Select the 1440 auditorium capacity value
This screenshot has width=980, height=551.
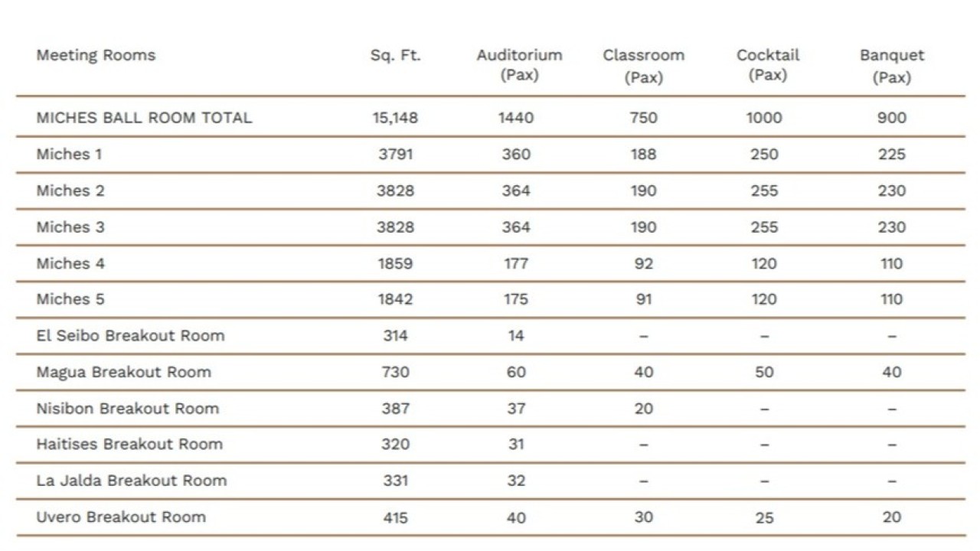coord(516,118)
